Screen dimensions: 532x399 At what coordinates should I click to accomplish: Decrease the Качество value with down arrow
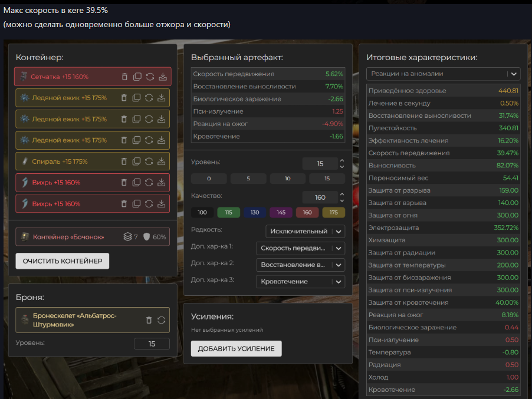click(341, 201)
